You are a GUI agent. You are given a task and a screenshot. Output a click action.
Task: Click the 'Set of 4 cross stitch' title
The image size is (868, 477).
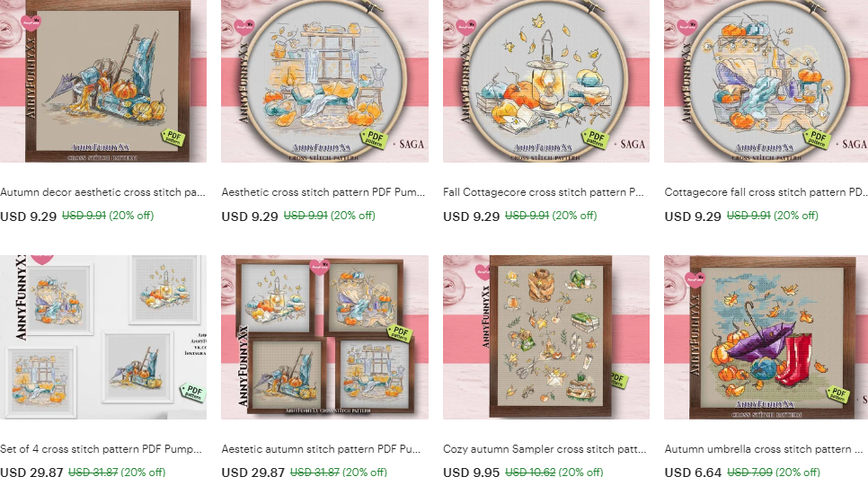(x=101, y=449)
